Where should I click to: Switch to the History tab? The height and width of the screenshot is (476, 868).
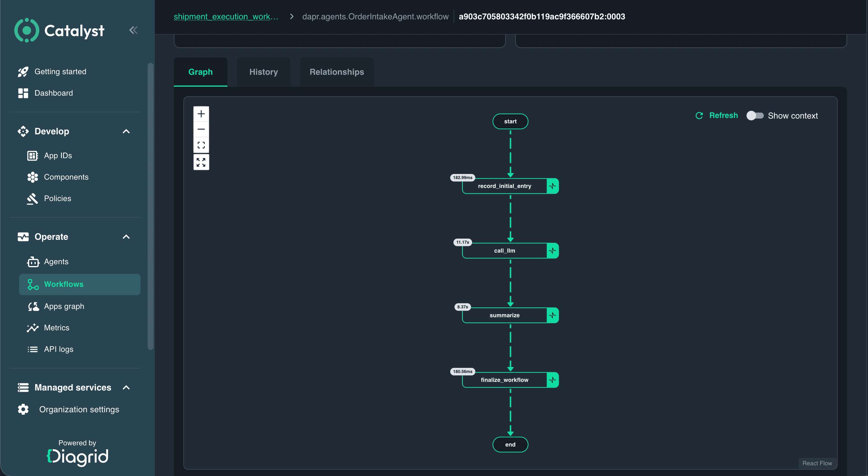(x=263, y=72)
